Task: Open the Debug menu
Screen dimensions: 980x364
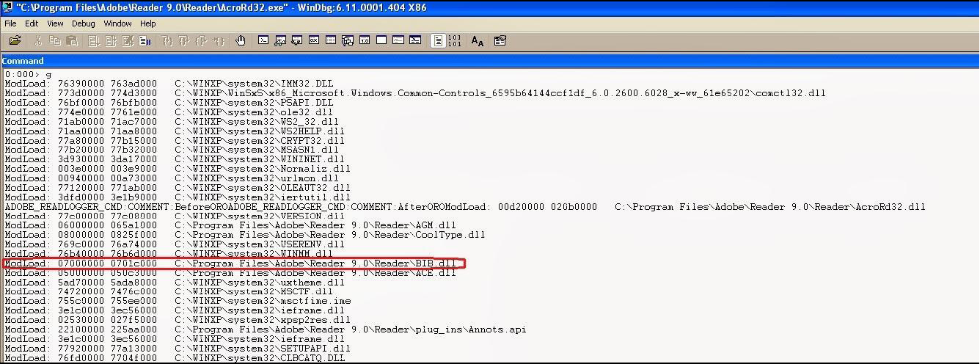Action: pyautogui.click(x=83, y=23)
